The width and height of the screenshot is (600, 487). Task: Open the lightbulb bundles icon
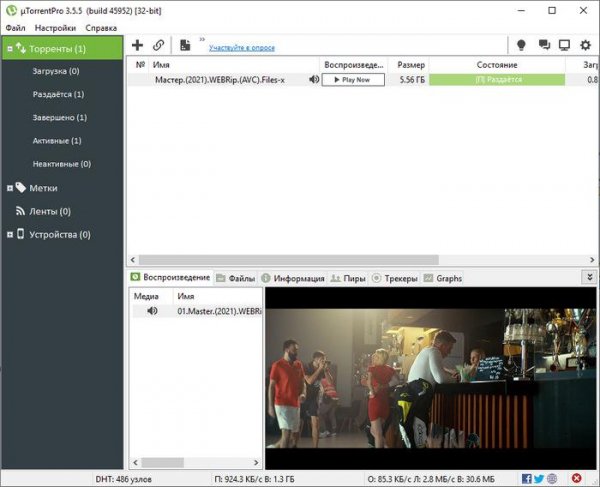[521, 45]
